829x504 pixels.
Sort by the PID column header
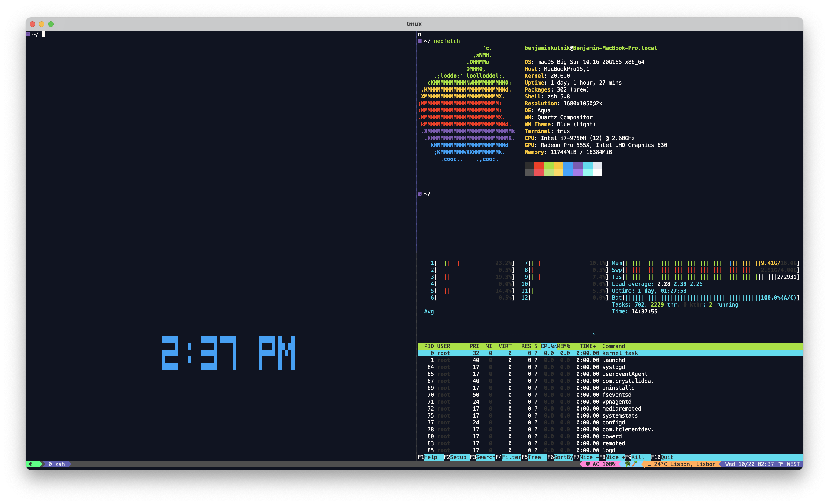click(429, 346)
